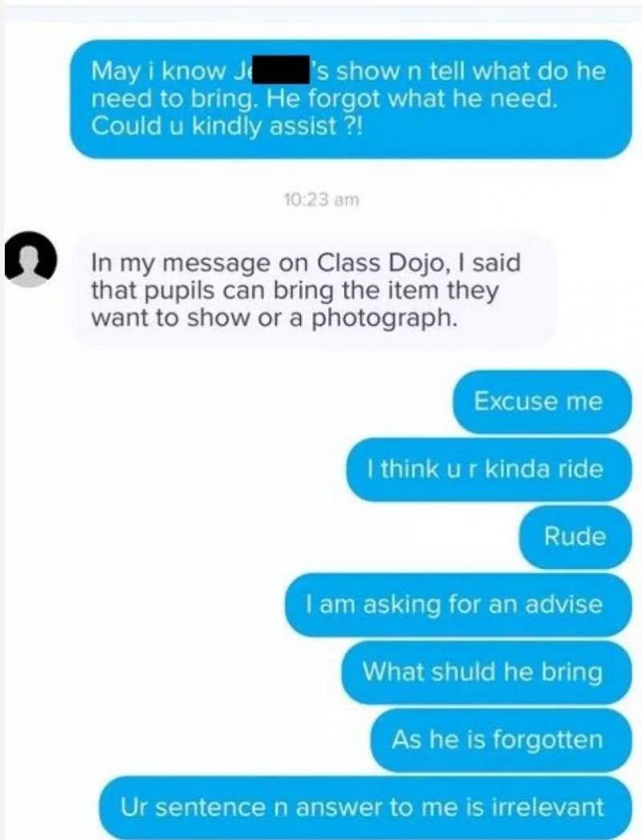Screen dimensions: 642x840
Task: Click the word 'photograph' in the reply
Action: pos(384,319)
